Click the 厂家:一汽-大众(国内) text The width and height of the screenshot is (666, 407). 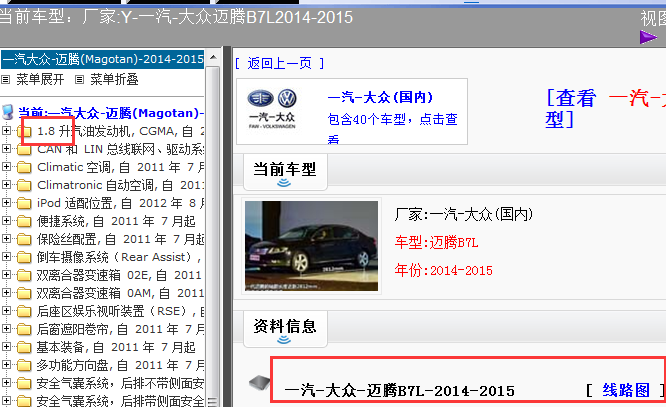463,214
